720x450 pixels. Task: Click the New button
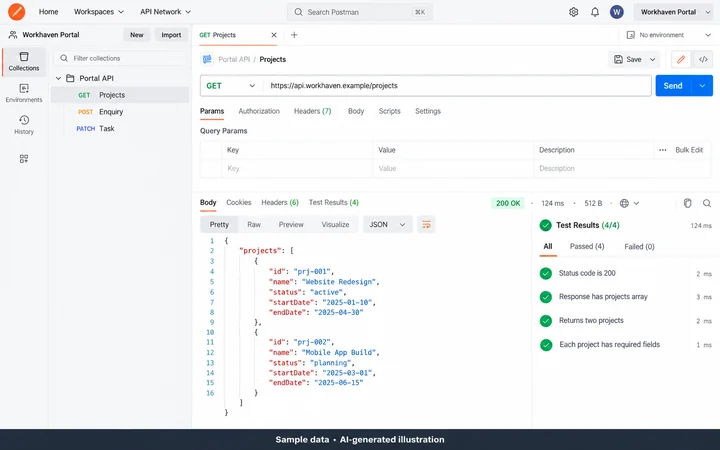coord(136,35)
